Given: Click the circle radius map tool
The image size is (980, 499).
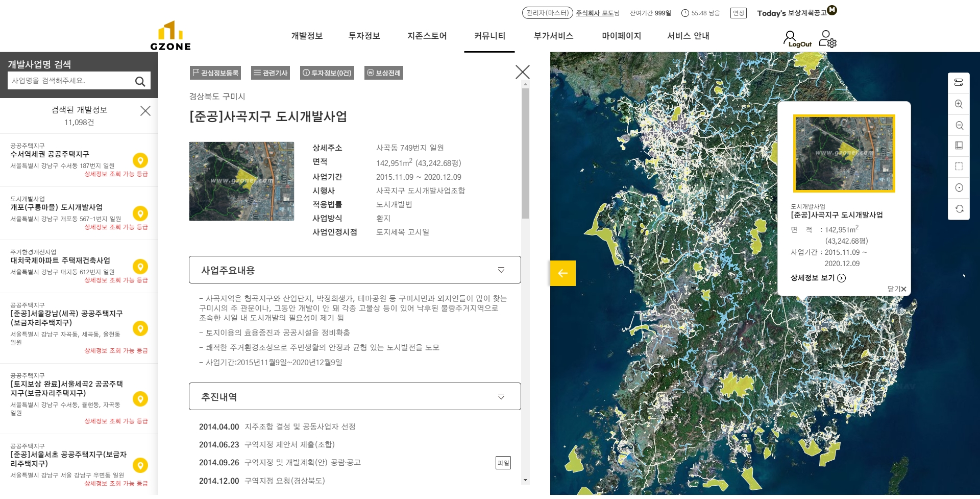Looking at the screenshot, I should pos(959,187).
